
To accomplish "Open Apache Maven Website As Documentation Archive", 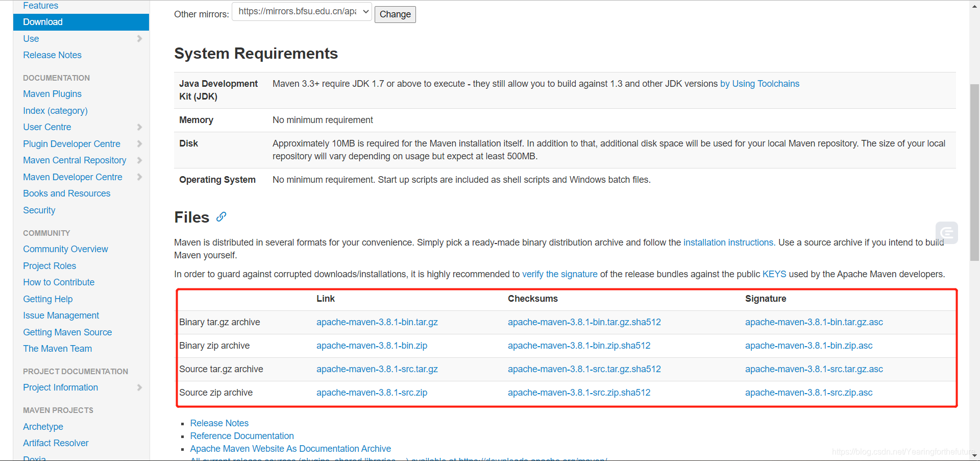I will pos(290,449).
